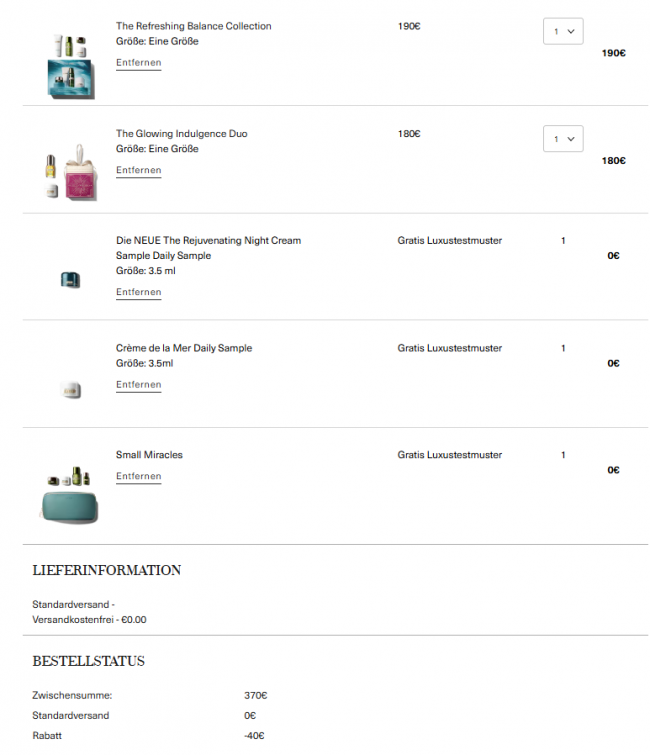The image size is (650, 755).
Task: Open The Refreshing Balance Collection product title
Action: click(x=193, y=26)
